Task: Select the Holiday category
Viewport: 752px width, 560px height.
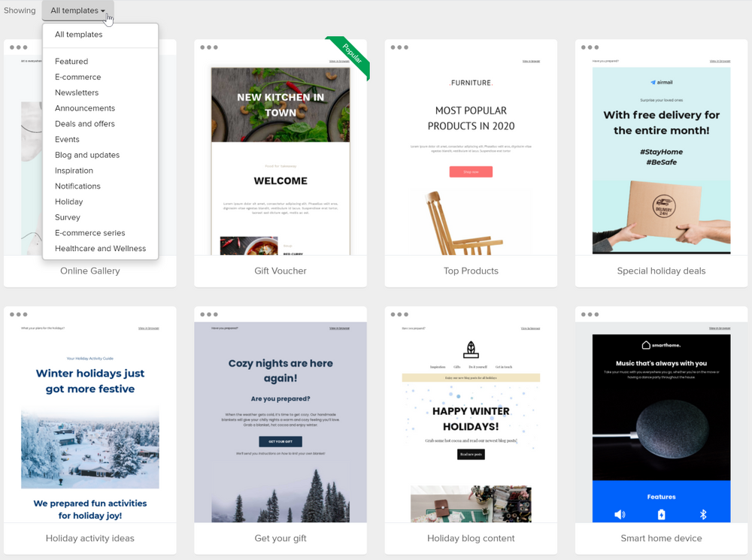Action: 68,201
